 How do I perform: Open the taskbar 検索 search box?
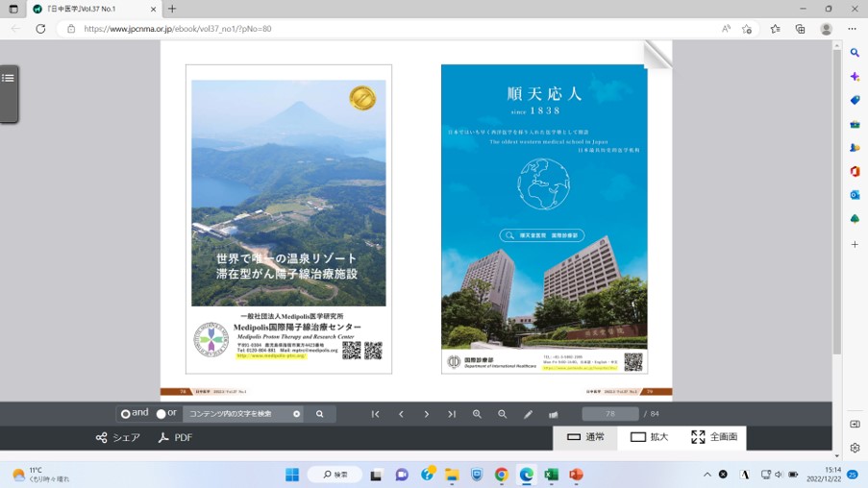click(335, 475)
